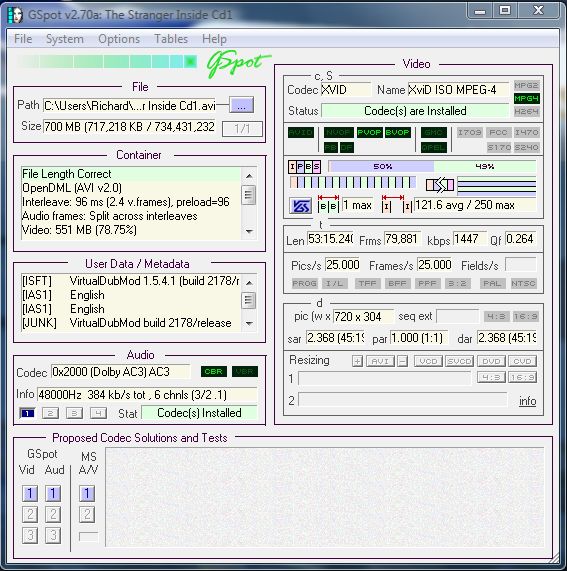Click the FCC colorimetry indicator
This screenshot has width=567, height=571.
click(x=498, y=132)
